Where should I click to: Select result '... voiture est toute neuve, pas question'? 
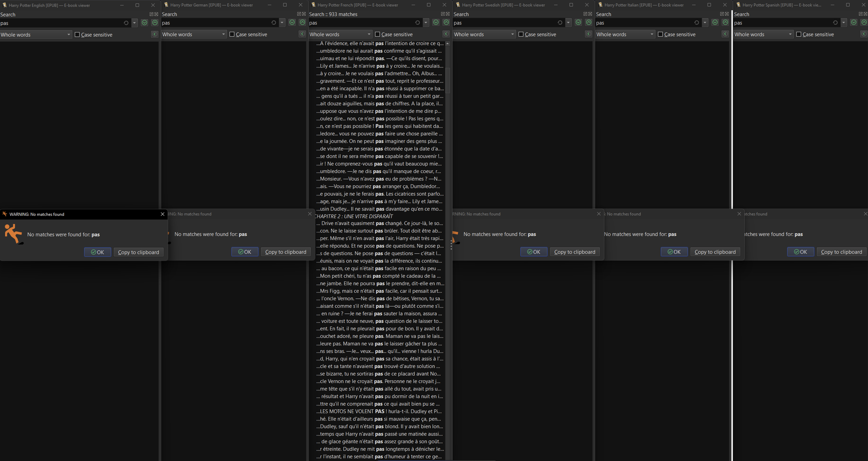coord(380,321)
